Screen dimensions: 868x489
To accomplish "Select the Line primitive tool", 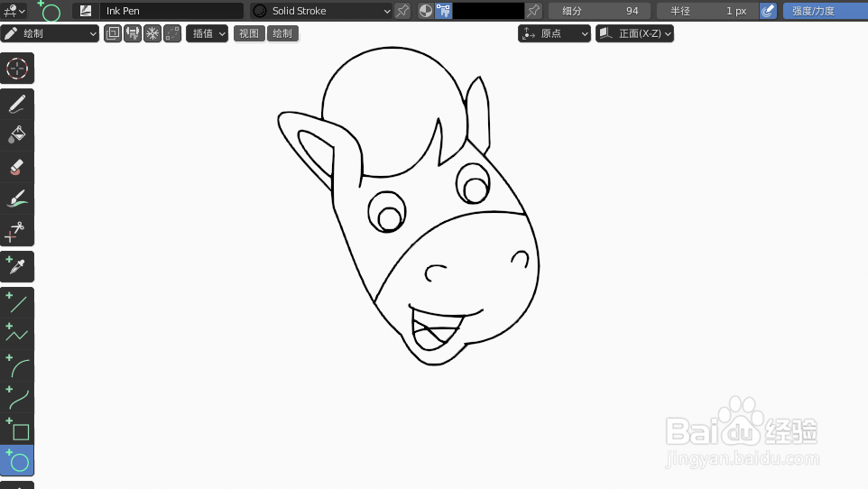I will [x=17, y=303].
